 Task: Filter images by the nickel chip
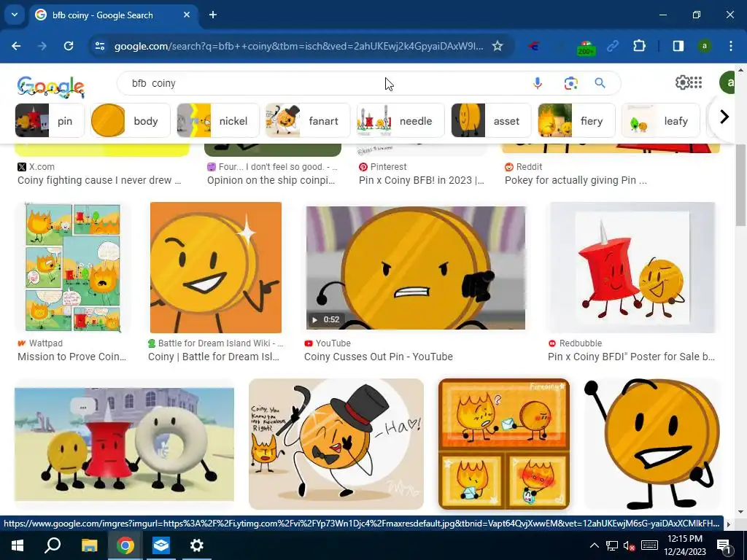[x=218, y=120]
